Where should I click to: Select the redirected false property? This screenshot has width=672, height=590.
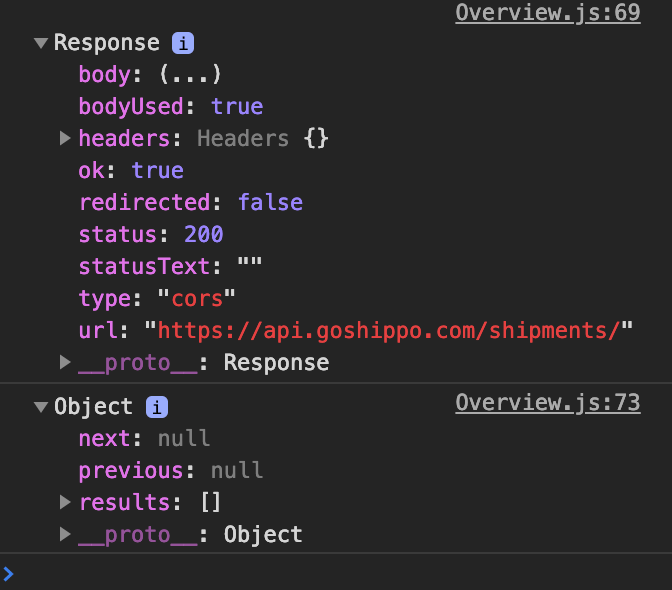tap(190, 202)
